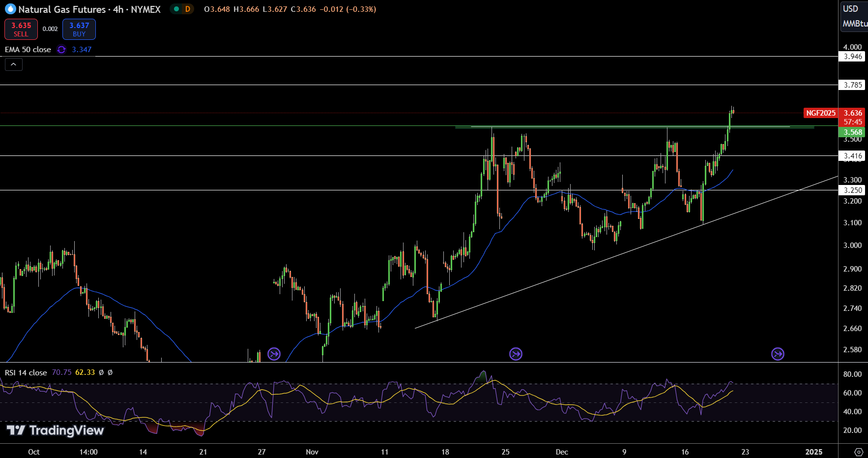Click the current price label 3.636

coord(853,113)
